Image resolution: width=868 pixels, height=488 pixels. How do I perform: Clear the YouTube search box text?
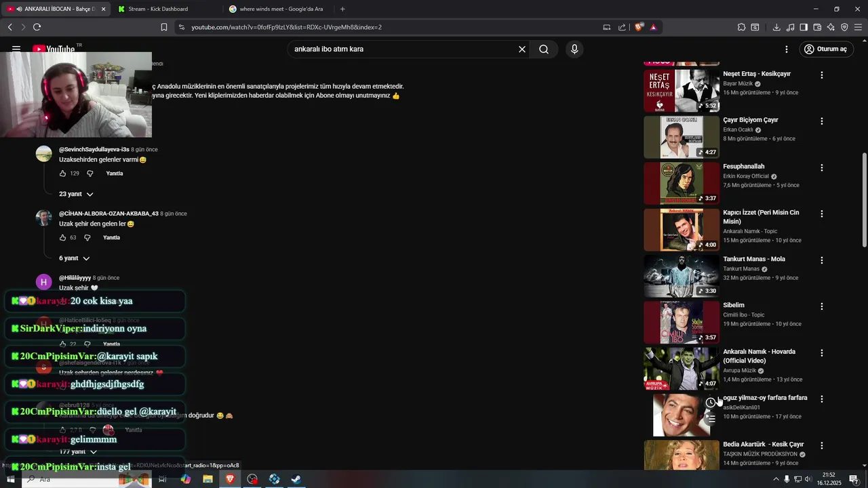coord(522,49)
